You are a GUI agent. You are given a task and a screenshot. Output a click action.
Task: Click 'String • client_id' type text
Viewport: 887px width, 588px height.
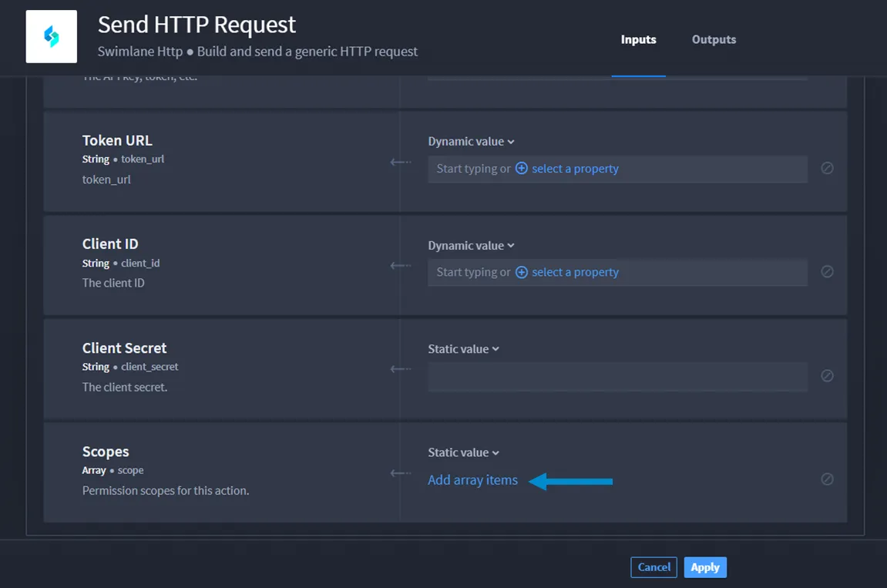(121, 263)
